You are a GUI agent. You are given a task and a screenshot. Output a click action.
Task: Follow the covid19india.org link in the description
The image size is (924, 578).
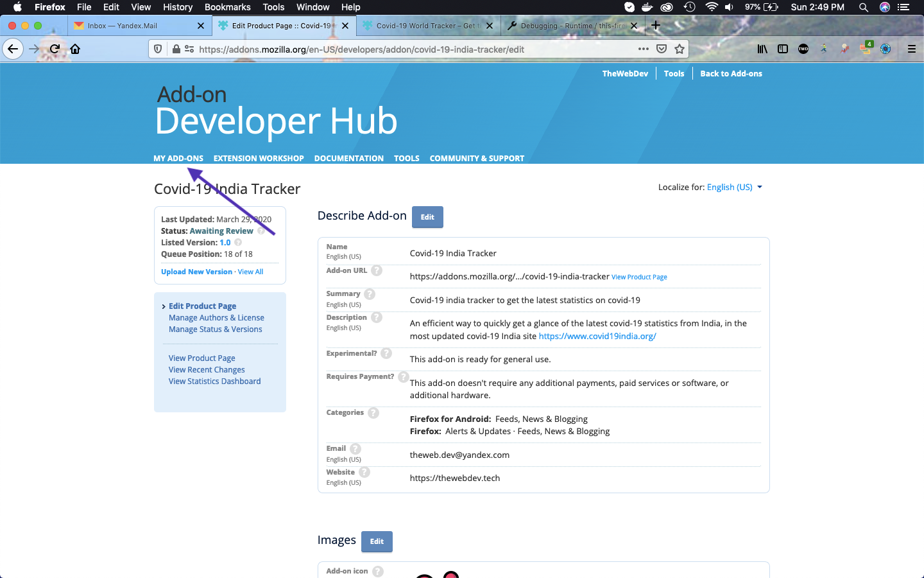597,336
